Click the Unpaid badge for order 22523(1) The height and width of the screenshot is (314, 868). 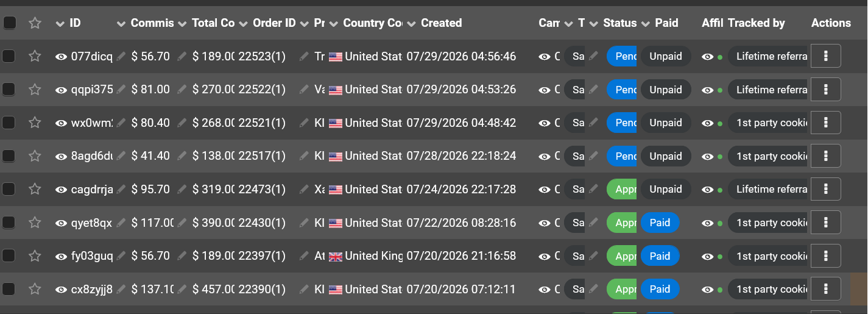tap(666, 57)
